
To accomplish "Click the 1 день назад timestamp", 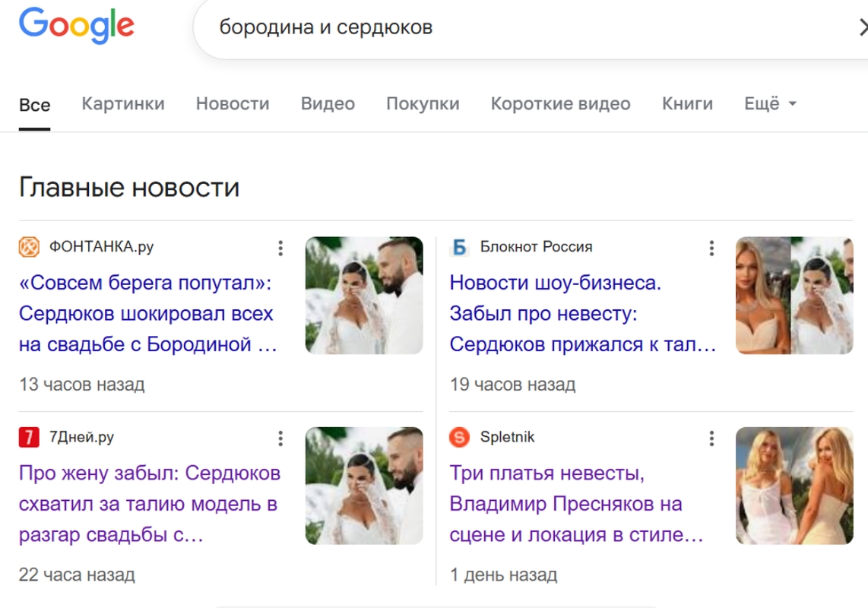I will point(503,575).
